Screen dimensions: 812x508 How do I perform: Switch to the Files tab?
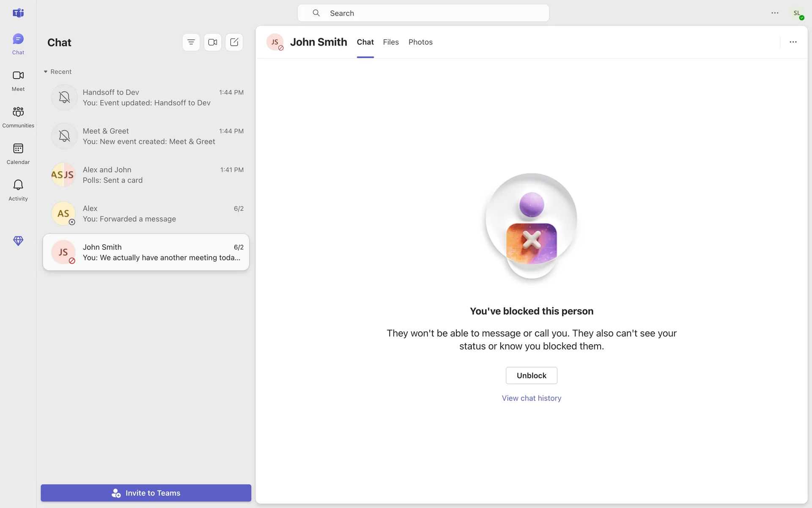pyautogui.click(x=391, y=42)
